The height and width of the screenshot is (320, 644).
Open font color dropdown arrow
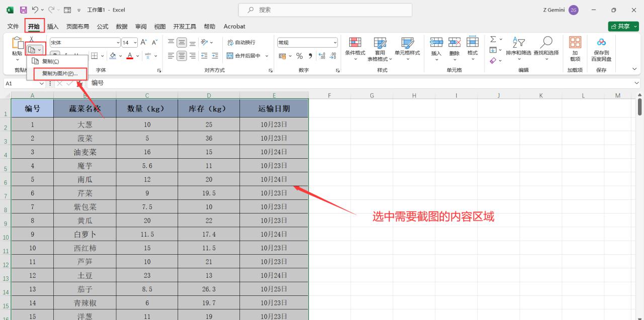(137, 56)
